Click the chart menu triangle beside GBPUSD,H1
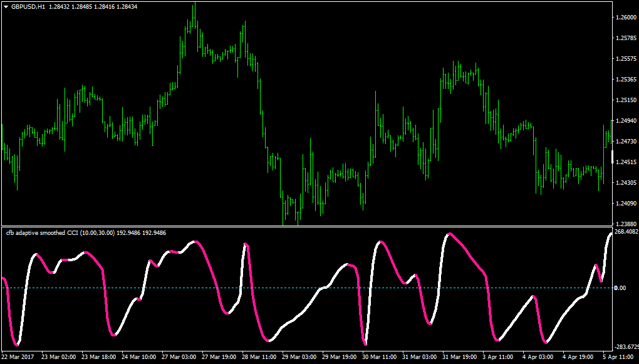This screenshot has height=364, width=639. click(6, 7)
